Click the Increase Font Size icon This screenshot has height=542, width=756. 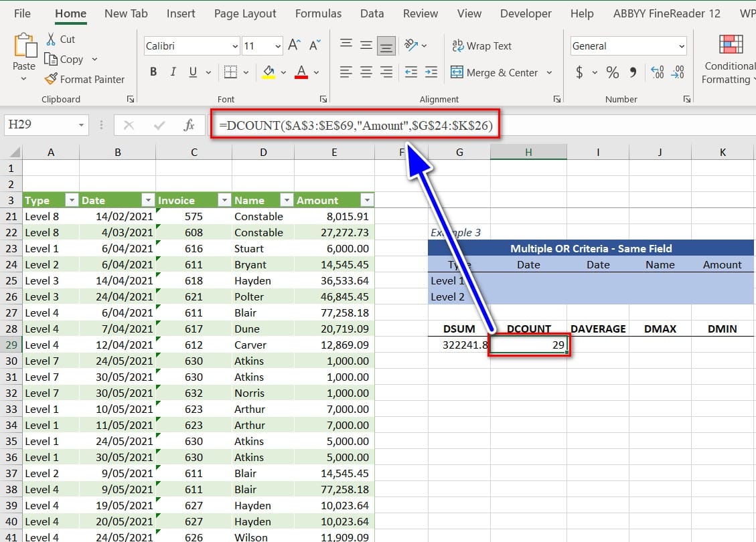click(x=294, y=46)
